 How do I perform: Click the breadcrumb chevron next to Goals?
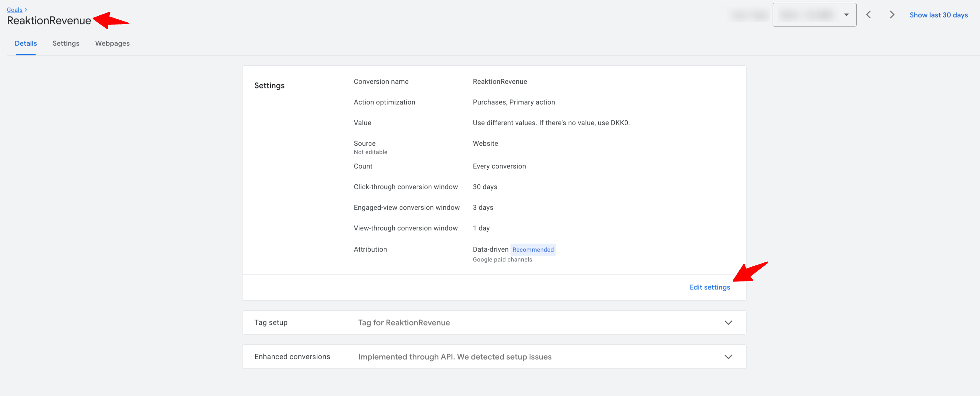[26, 10]
